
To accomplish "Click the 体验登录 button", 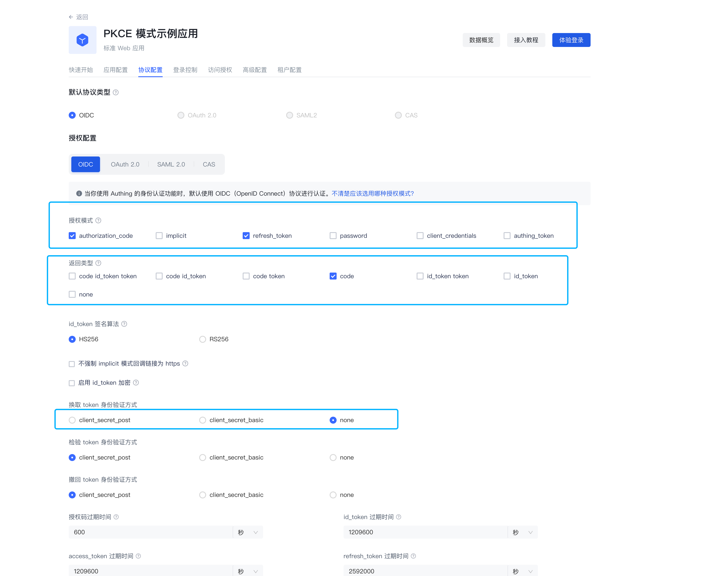I will [571, 40].
